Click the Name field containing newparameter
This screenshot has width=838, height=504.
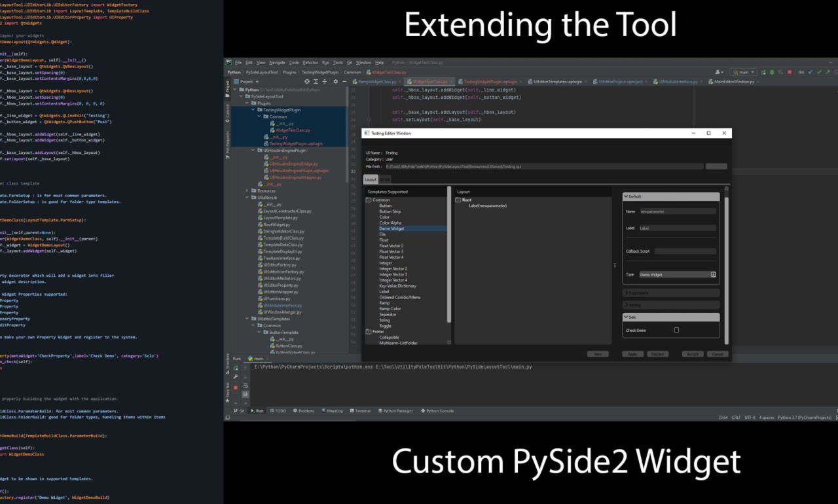[677, 211]
